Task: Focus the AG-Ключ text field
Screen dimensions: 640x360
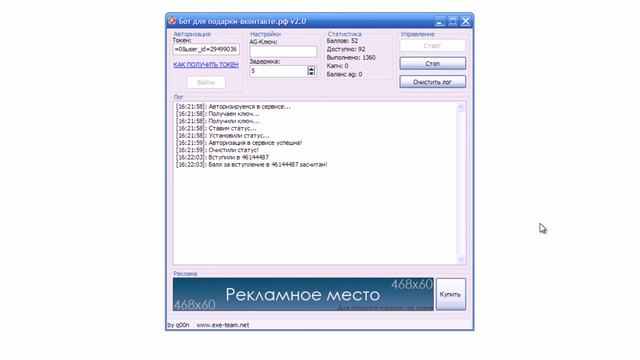Action: pos(283,51)
